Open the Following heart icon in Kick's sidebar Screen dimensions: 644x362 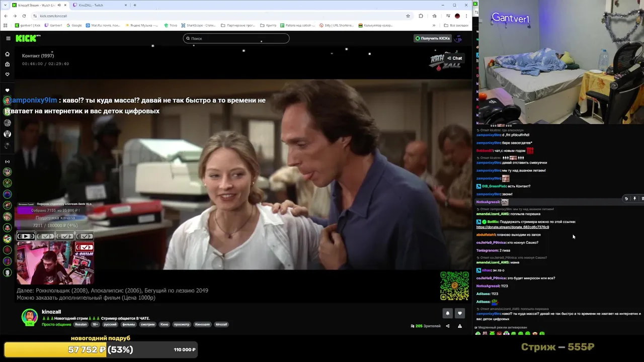click(x=7, y=74)
